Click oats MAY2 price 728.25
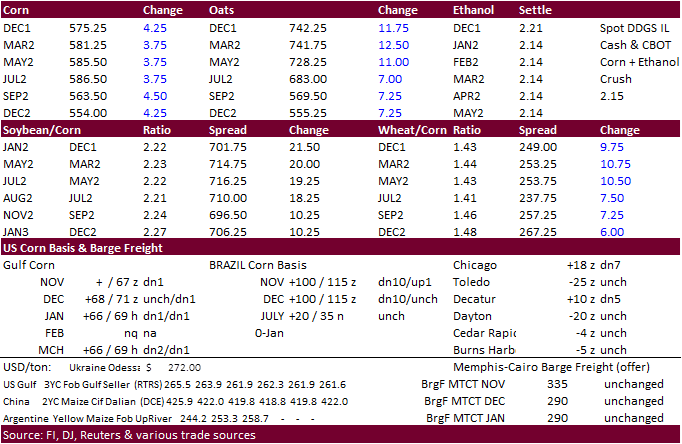This screenshot has height=444, width=682. [308, 62]
